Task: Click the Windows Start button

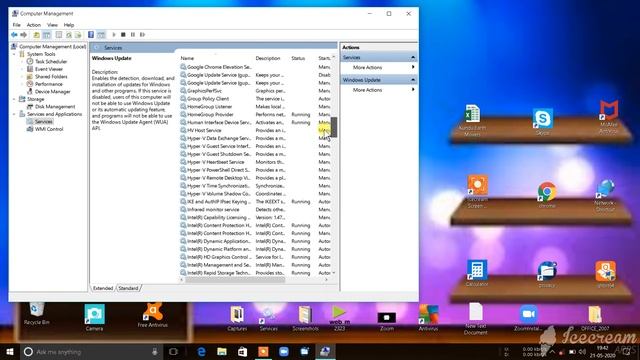Action: (x=10, y=351)
